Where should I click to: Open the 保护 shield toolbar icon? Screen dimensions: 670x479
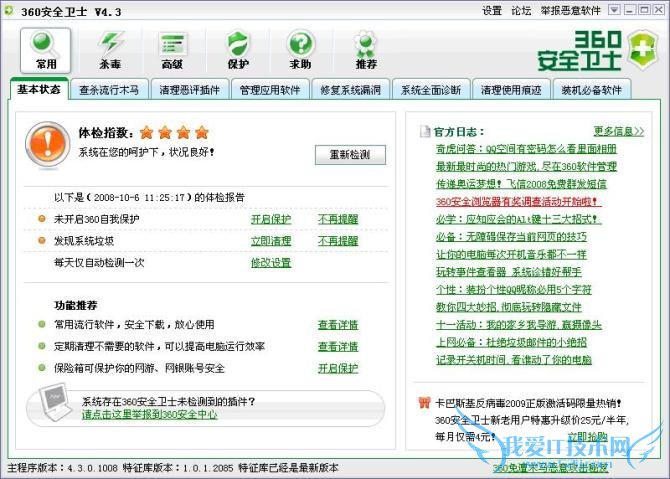[x=237, y=48]
